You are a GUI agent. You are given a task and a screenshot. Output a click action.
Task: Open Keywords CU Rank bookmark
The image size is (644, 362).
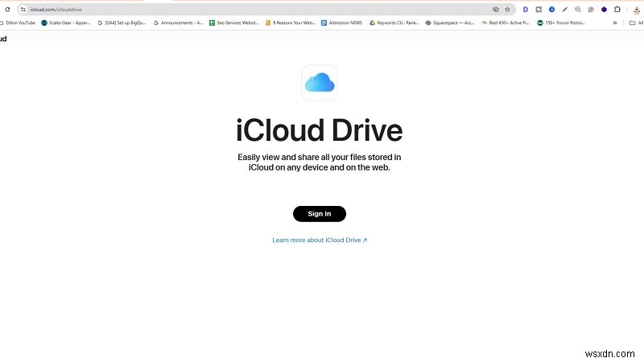pyautogui.click(x=394, y=23)
